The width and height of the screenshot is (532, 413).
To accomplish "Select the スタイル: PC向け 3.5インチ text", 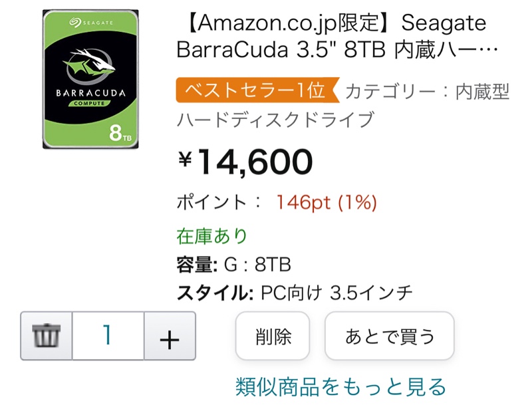I will [295, 293].
